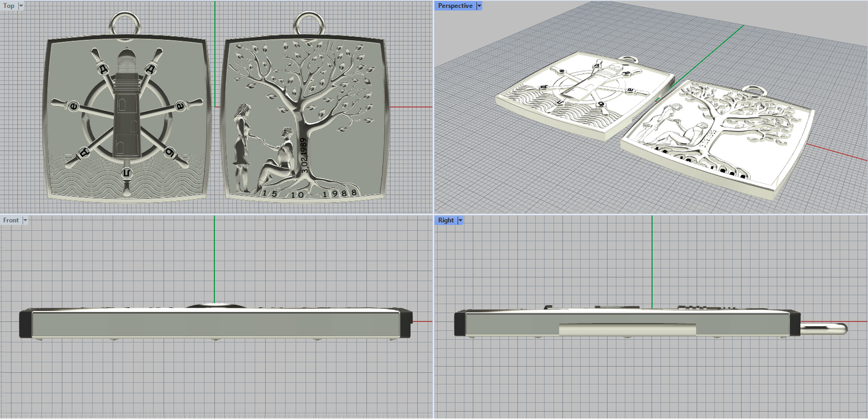This screenshot has width=868, height=419.
Task: Click the Top viewport title label
Action: [9, 6]
